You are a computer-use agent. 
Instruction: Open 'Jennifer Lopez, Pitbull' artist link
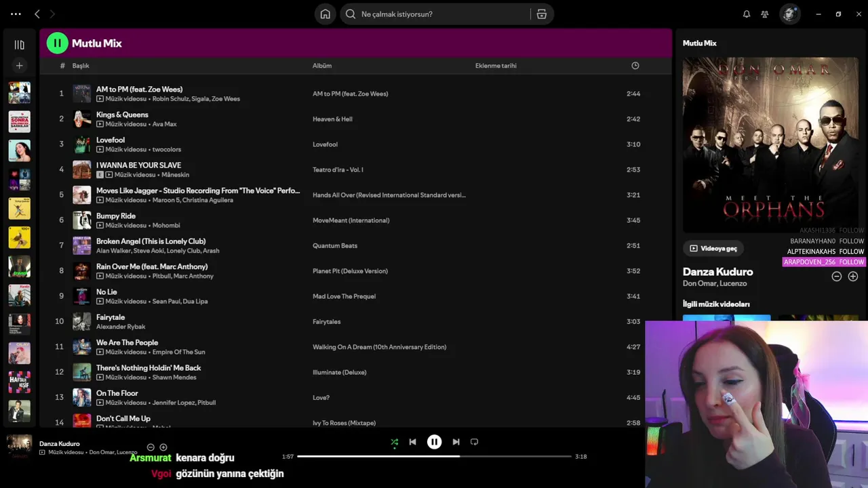pyautogui.click(x=184, y=403)
